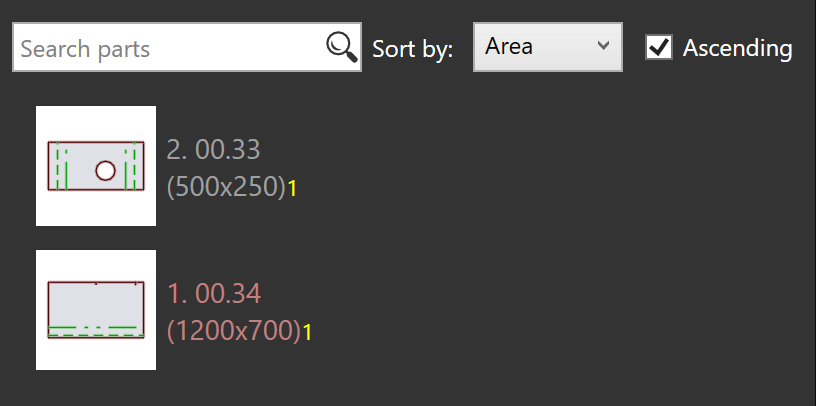Click the magnifying glass search icon

pyautogui.click(x=342, y=47)
